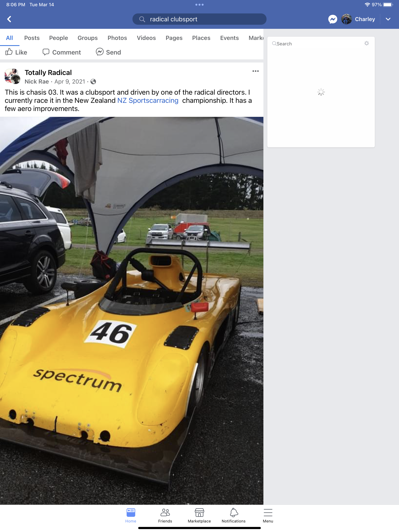Screen dimensions: 399x532
Task: Send post via Messenger icon
Action: [100, 52]
